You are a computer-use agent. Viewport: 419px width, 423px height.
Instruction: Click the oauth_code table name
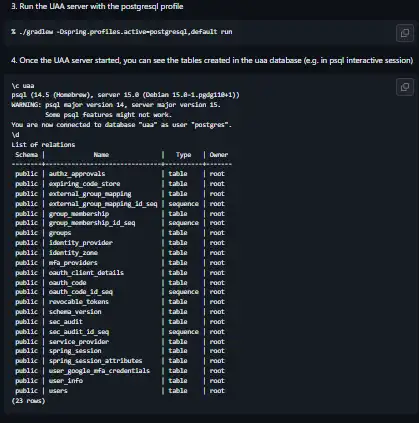click(68, 283)
